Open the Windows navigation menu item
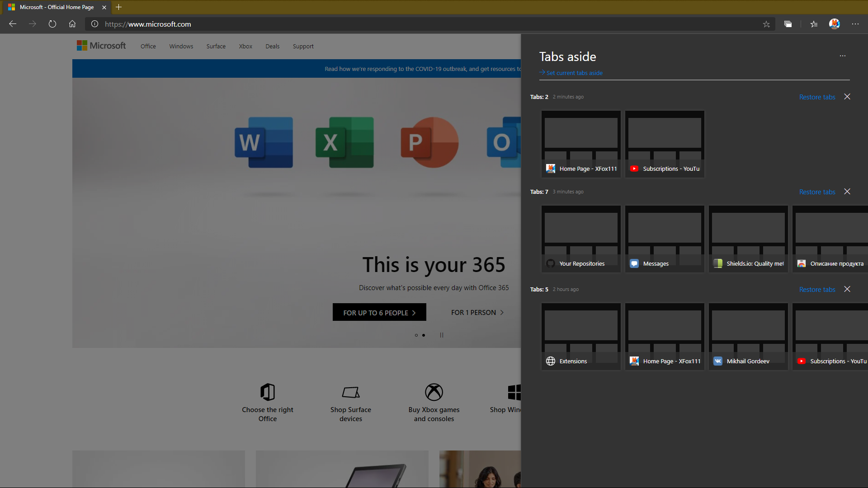 pyautogui.click(x=181, y=47)
